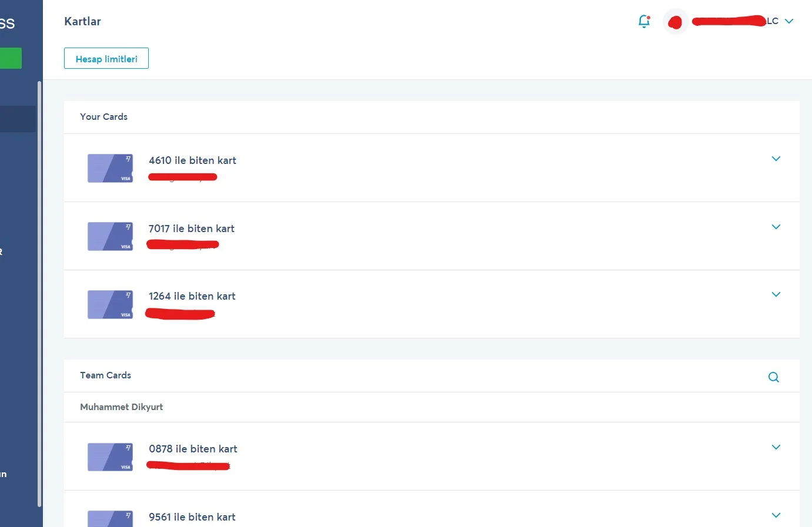The height and width of the screenshot is (527, 812).
Task: Click the sidebar vertical scrollbar
Action: (x=39, y=294)
